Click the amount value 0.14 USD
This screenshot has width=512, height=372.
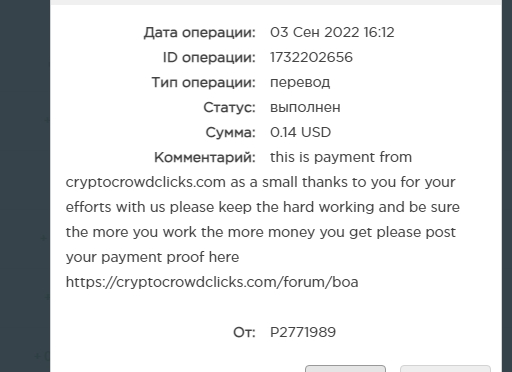click(x=300, y=132)
